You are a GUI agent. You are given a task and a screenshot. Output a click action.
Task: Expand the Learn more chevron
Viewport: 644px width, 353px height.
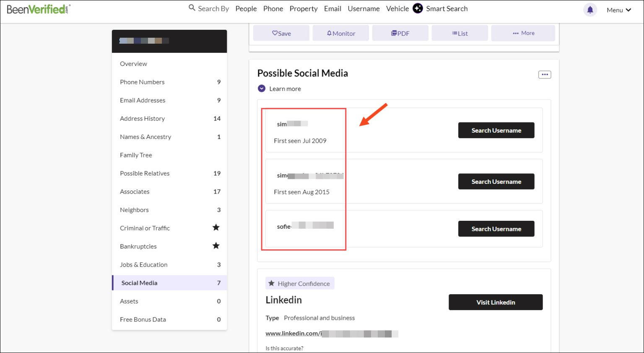pyautogui.click(x=262, y=89)
